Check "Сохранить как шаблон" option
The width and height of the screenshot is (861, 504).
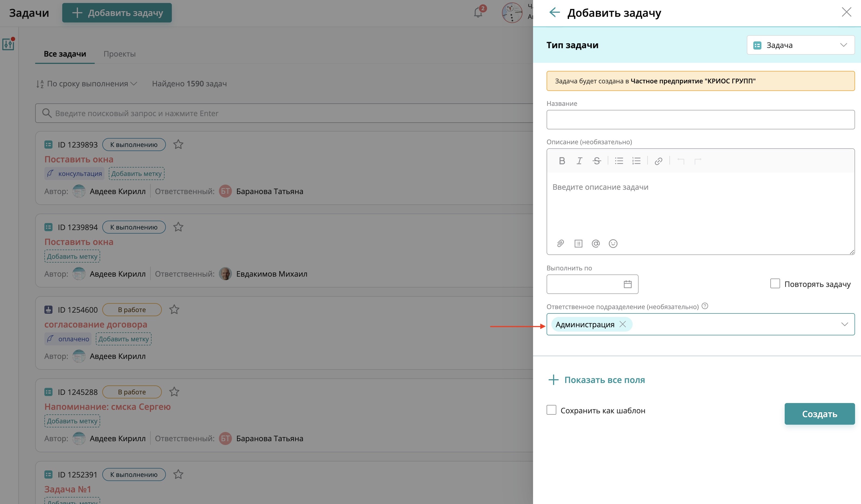[x=551, y=410]
